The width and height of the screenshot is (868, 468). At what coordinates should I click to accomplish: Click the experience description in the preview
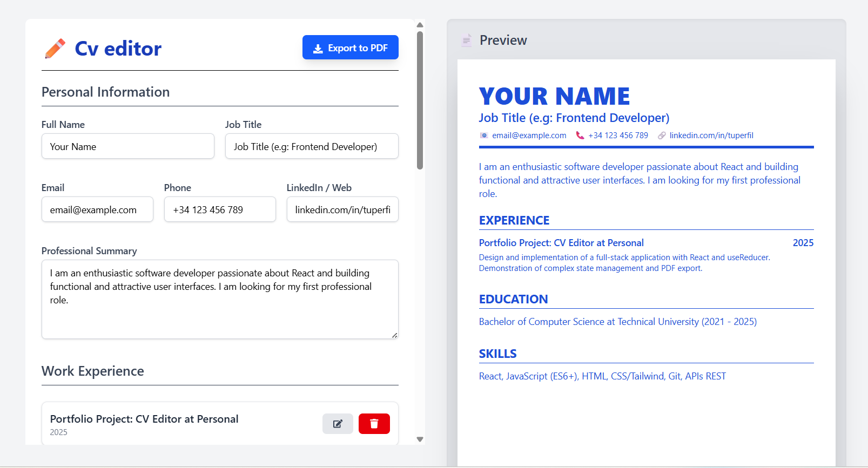coord(624,263)
